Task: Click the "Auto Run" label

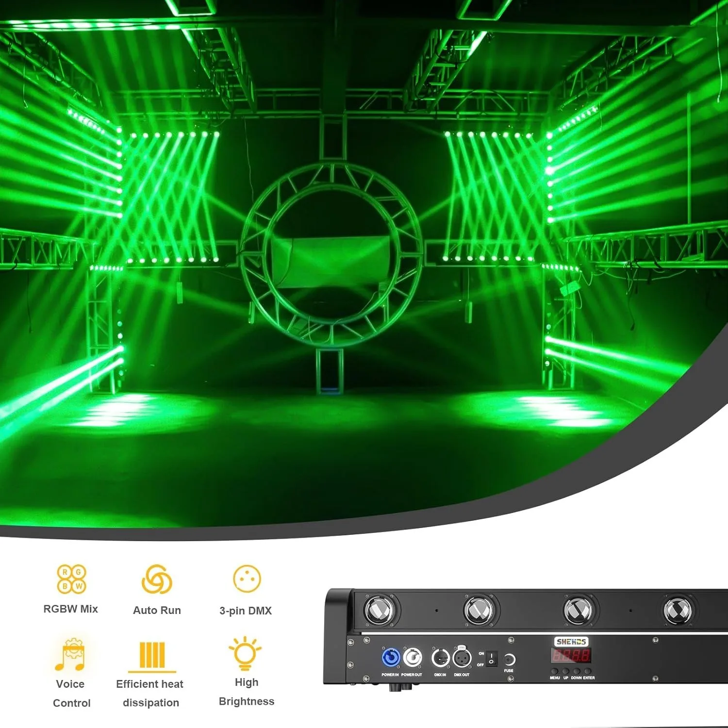Action: click(x=157, y=610)
